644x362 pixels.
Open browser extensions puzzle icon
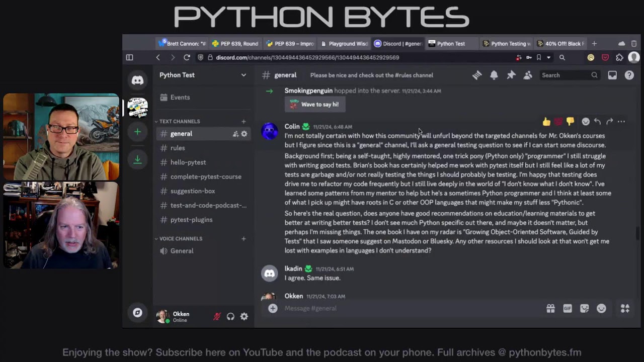pos(619,58)
